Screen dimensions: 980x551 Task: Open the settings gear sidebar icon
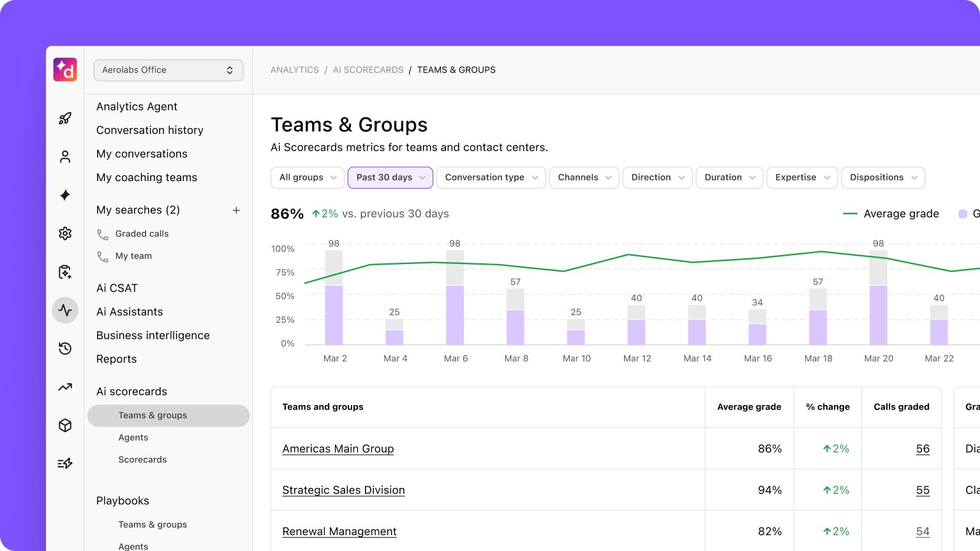(65, 233)
